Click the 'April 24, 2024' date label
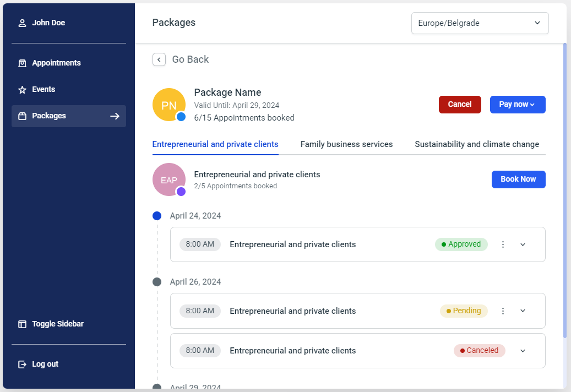This screenshot has width=571, height=392. pos(195,216)
